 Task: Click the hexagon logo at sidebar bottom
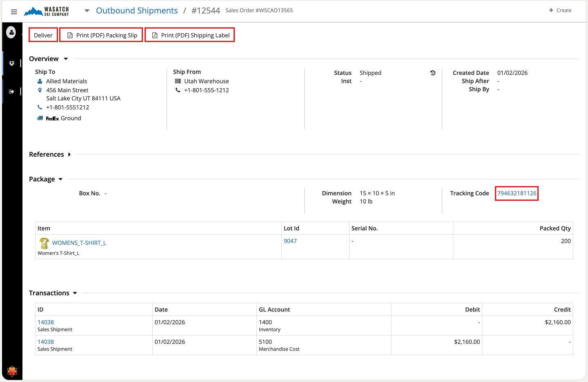(12, 371)
